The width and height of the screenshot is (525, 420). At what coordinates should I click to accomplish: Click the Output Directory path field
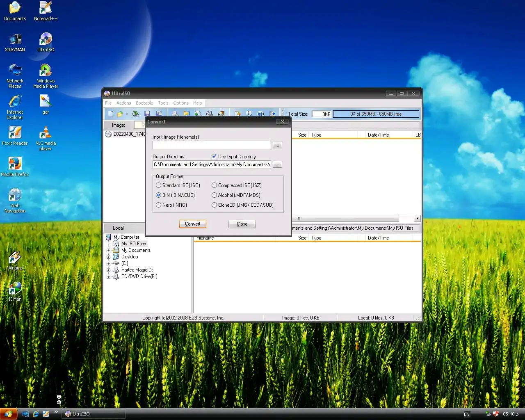pos(212,165)
